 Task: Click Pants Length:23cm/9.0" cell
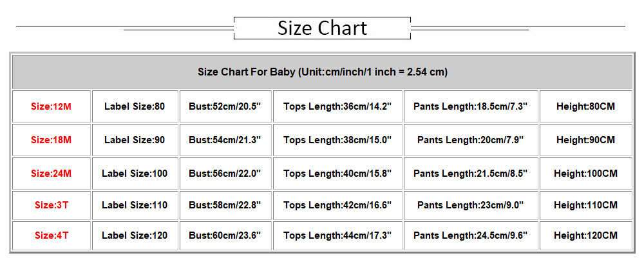(x=471, y=205)
